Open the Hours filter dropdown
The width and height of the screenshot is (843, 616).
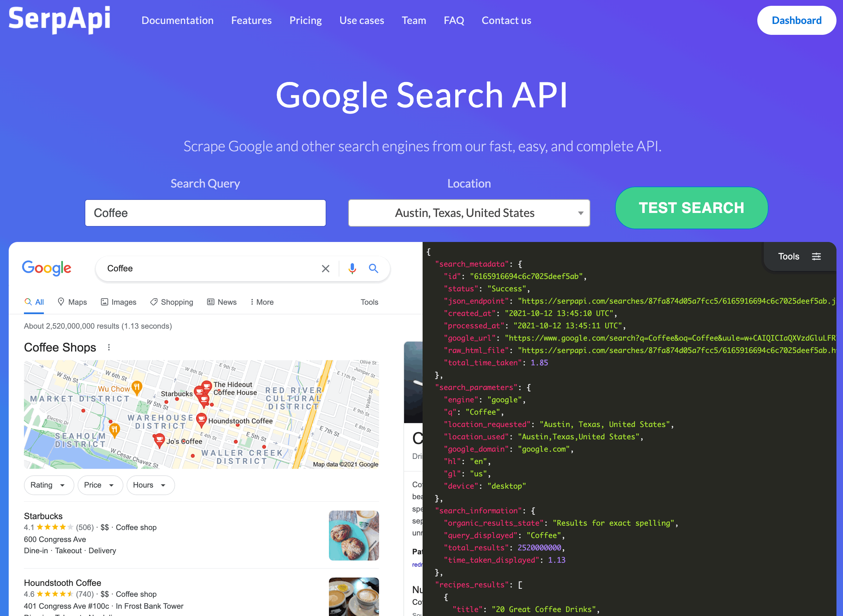point(150,485)
